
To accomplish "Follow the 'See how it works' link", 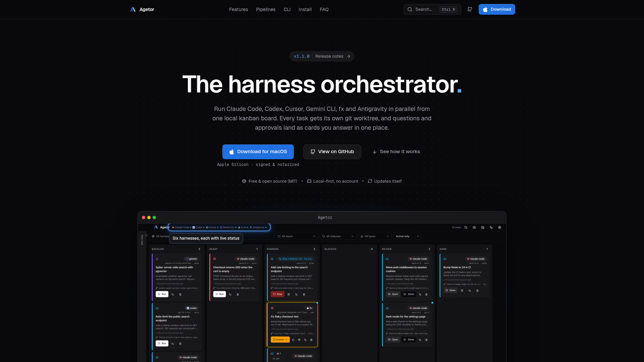I will coord(396,152).
